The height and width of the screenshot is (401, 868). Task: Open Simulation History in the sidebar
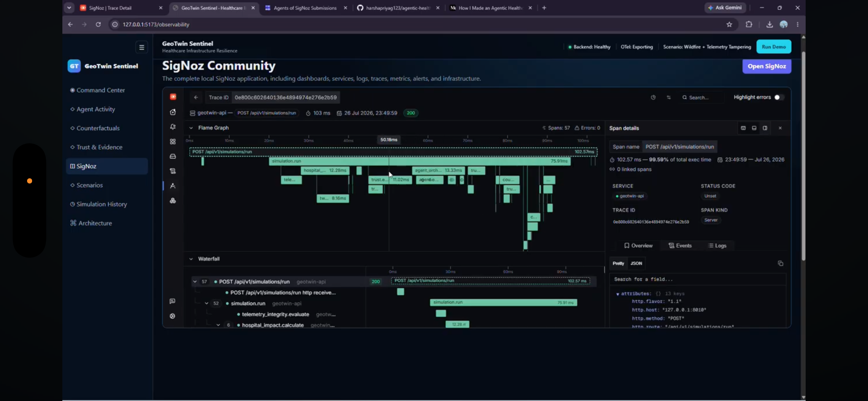107,204
